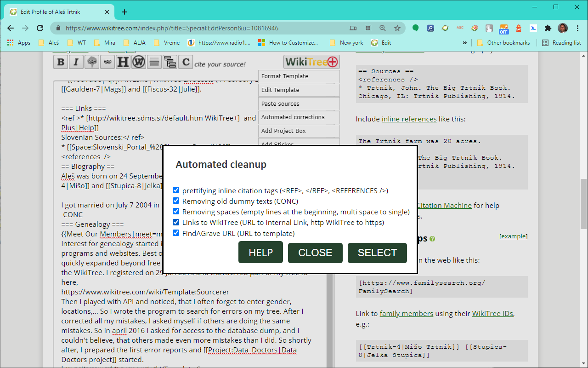Screen dimensions: 588x368
Task: Open the Vreme bookmarks folder
Action: click(167, 43)
